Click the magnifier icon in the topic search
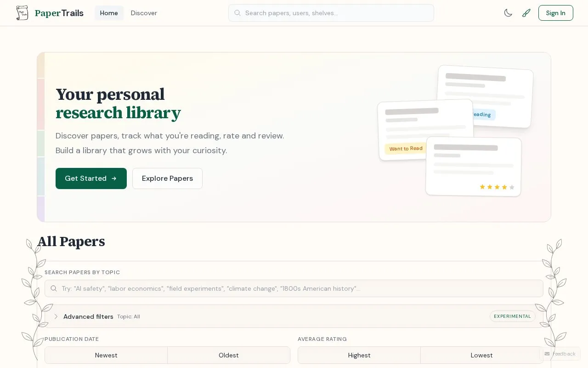 tap(54, 288)
